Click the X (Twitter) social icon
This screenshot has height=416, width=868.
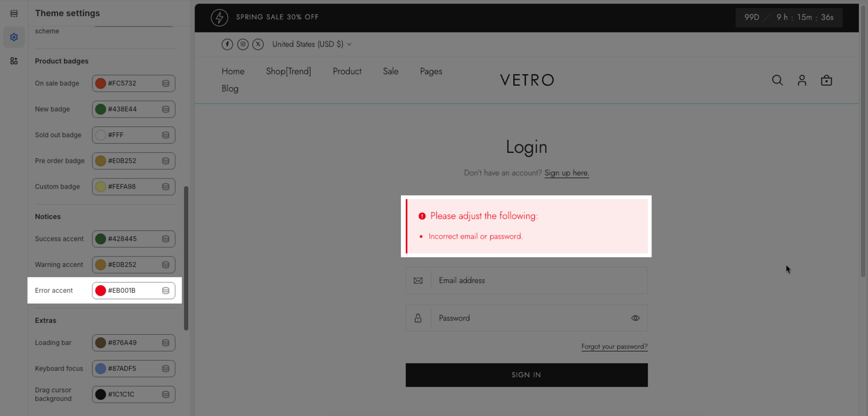click(258, 44)
